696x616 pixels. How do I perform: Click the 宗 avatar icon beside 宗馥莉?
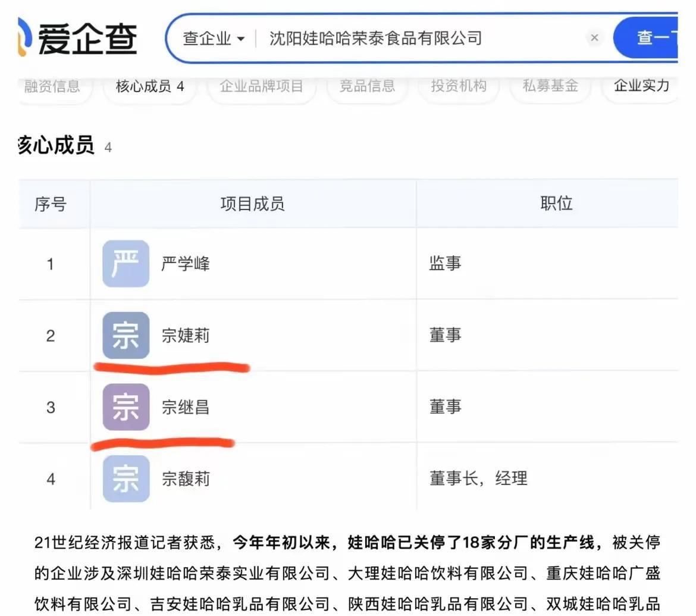click(x=126, y=479)
